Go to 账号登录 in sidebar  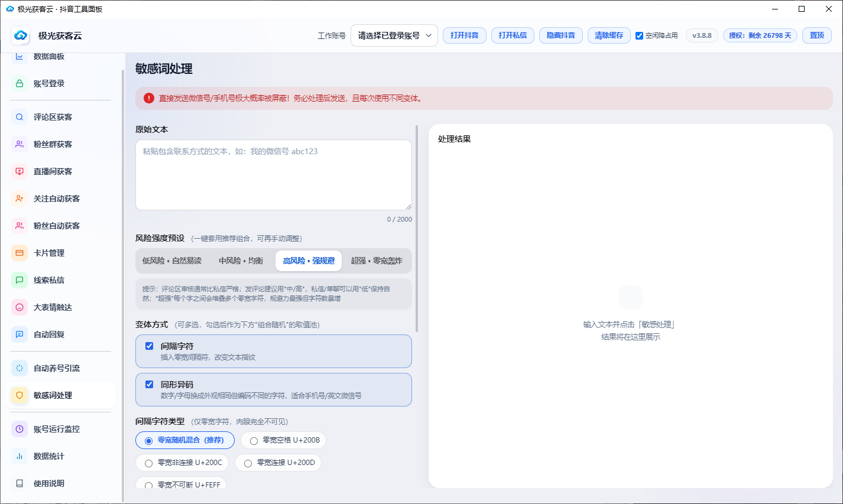click(60, 83)
